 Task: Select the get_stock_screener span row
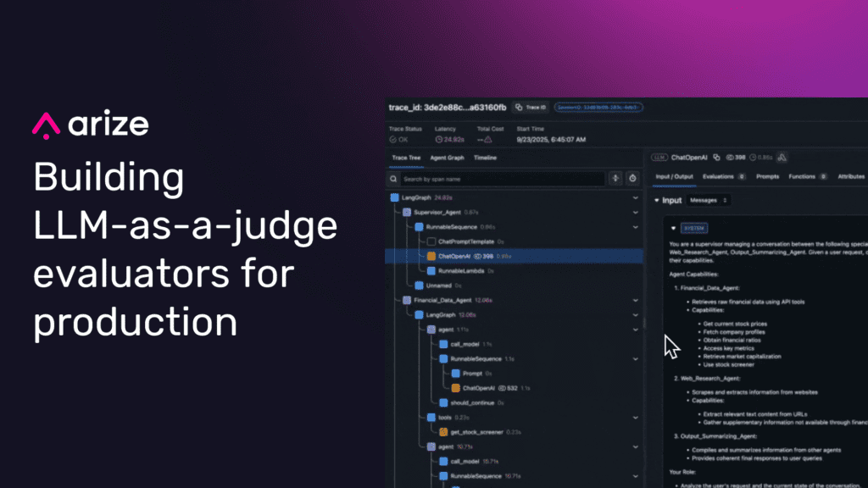pos(515,432)
